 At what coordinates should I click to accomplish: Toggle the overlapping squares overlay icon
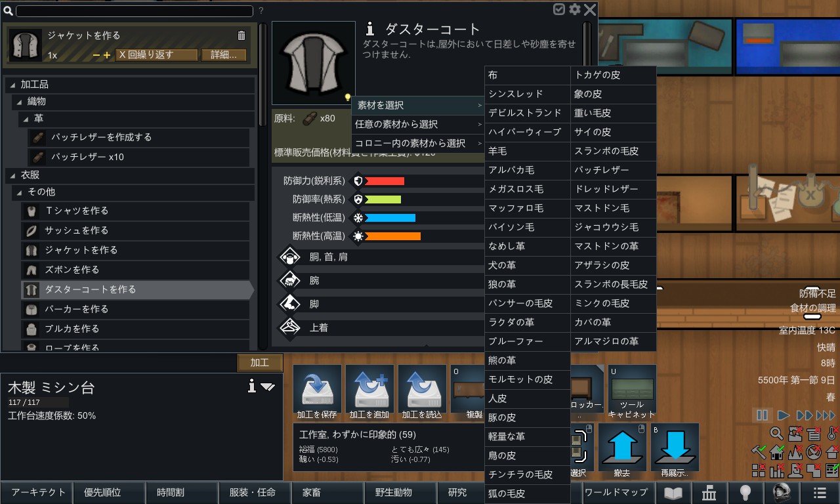pyautogui.click(x=813, y=470)
